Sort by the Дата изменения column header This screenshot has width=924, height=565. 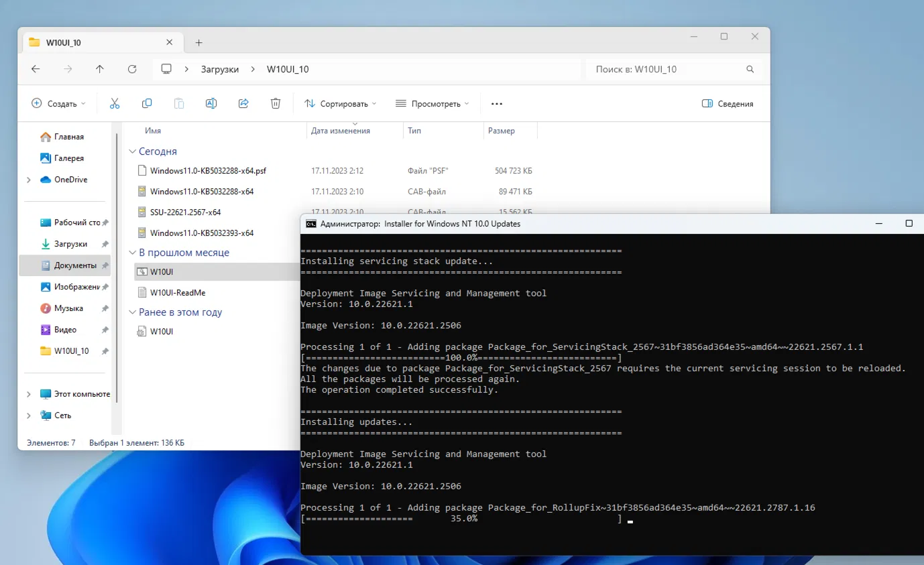click(341, 131)
